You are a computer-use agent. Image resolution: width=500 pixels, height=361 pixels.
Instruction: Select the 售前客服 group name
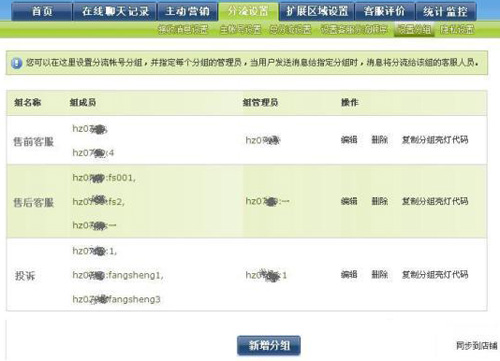(33, 142)
